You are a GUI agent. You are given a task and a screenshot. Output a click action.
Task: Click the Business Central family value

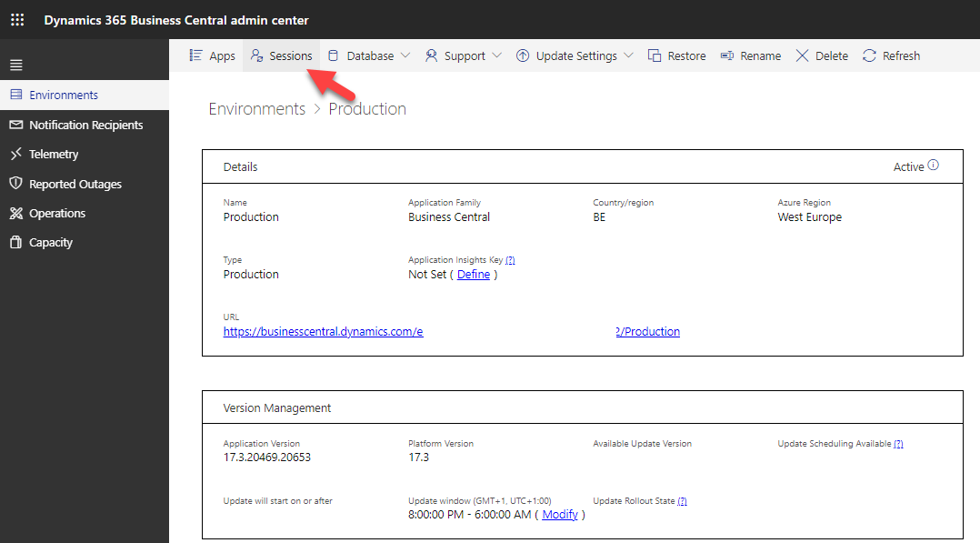tap(449, 217)
